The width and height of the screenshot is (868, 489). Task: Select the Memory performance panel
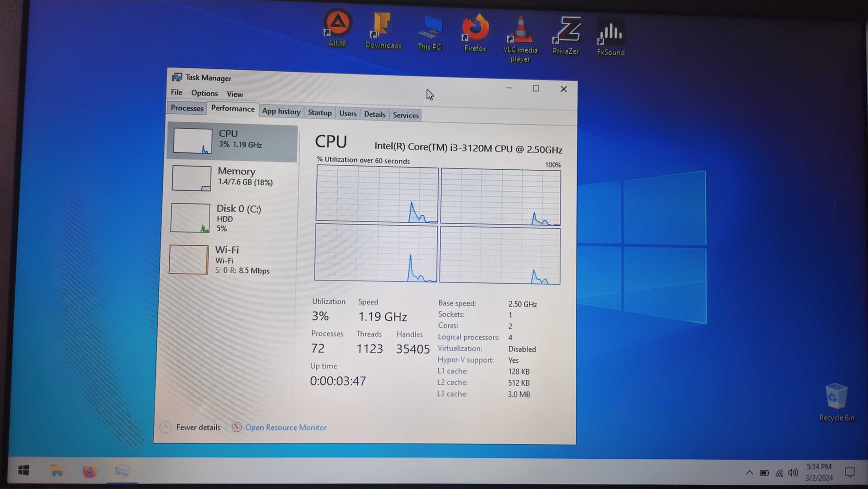[232, 176]
